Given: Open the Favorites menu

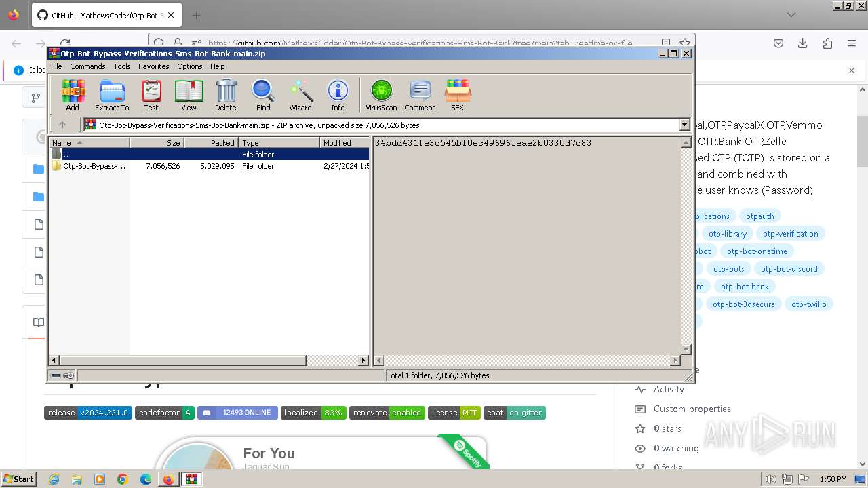Looking at the screenshot, I should coord(154,66).
